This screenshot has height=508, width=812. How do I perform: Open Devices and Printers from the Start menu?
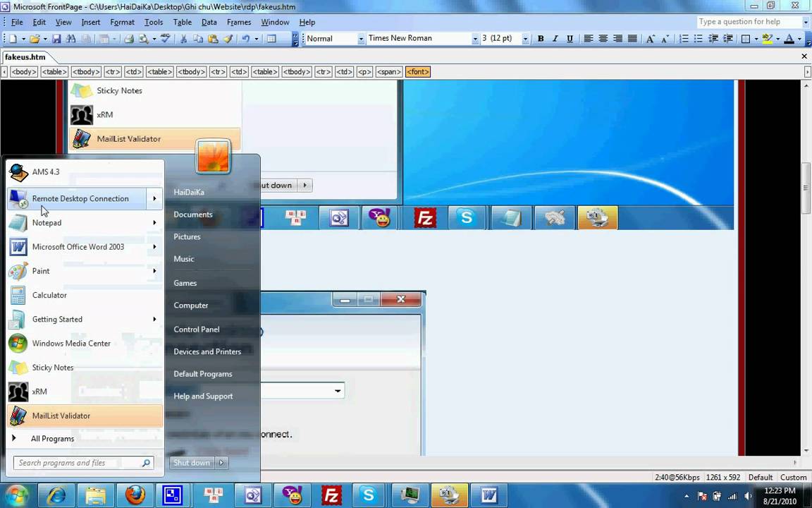(x=207, y=351)
